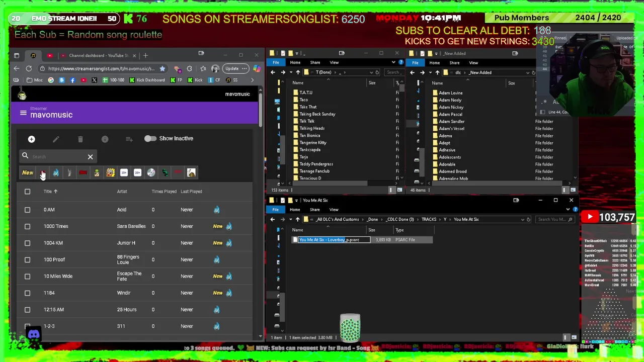Select the 20+ attribute filter
This screenshot has width=644, height=362.
tap(137, 173)
